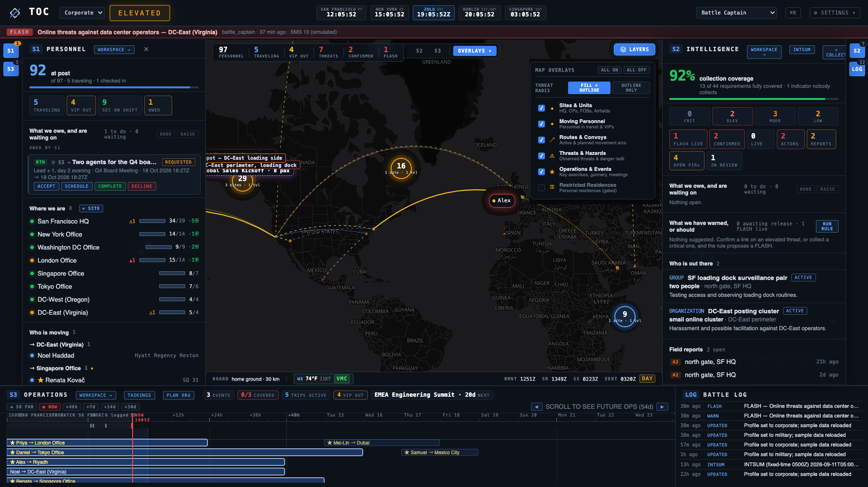
Task: Open the Battle Captain role dropdown
Action: coord(736,13)
